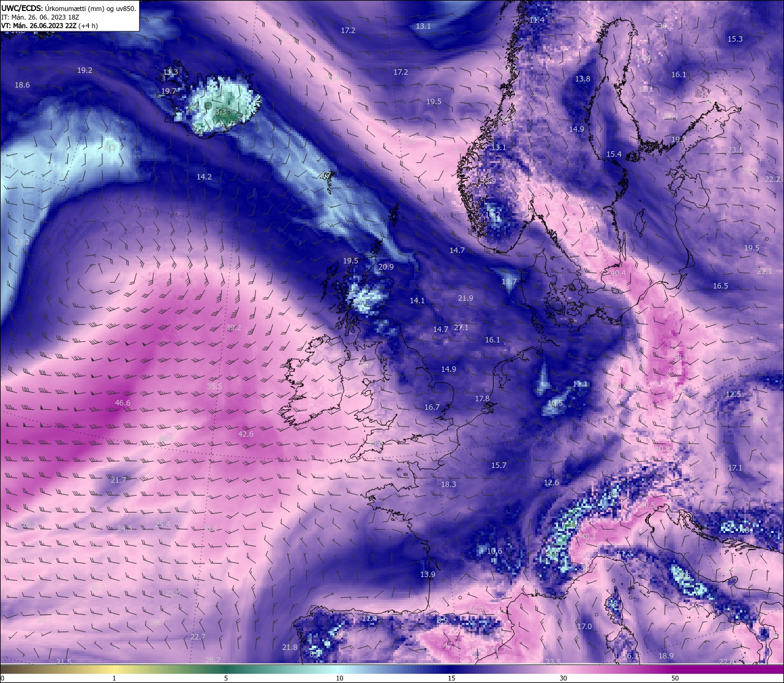
Task: Click the map value 23.1 near the right edge
Action: pyautogui.click(x=735, y=150)
